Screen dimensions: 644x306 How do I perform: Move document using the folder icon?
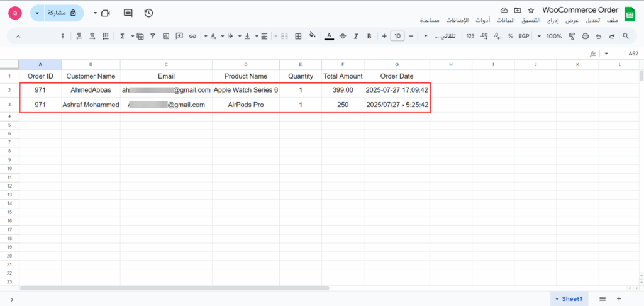pos(518,10)
